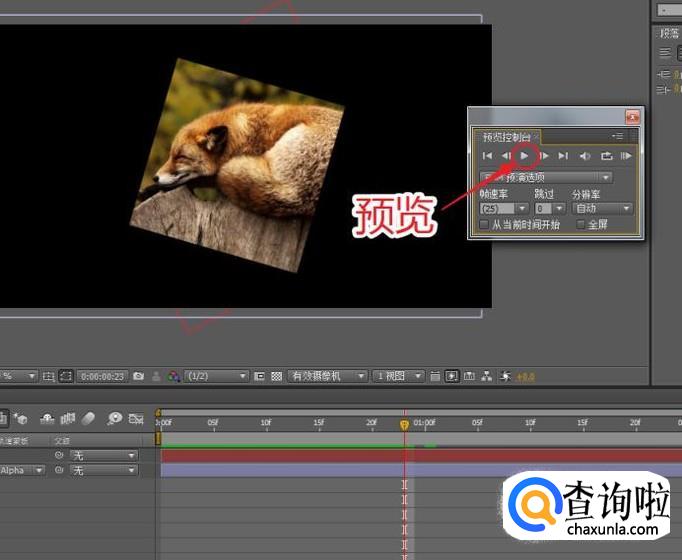Jump to last frame in preview controls
The width and height of the screenshot is (682, 560).
point(564,156)
